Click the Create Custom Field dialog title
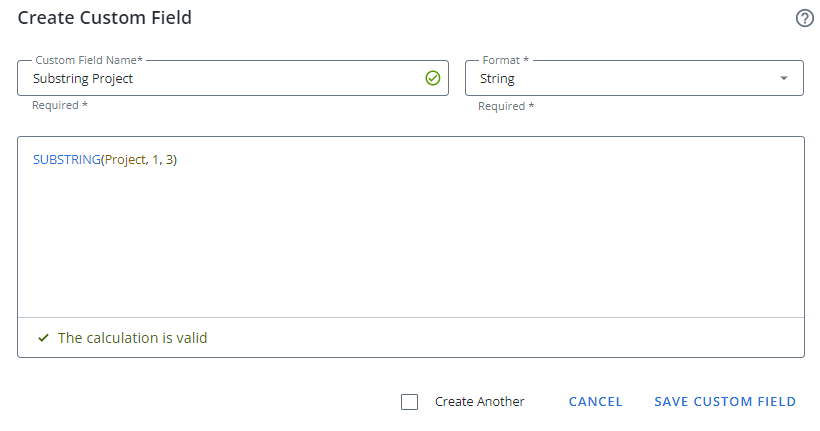This screenshot has width=820, height=431. tap(105, 18)
